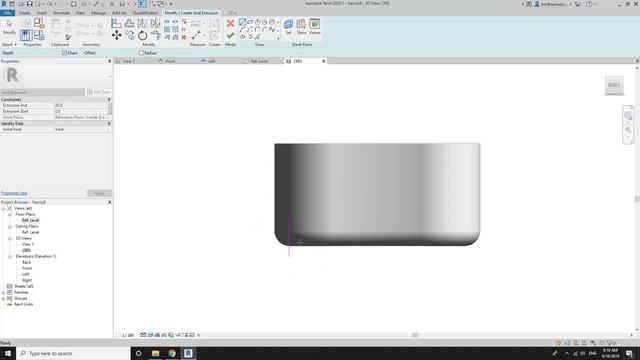Click the Properties palette button in ribbon

point(26,35)
